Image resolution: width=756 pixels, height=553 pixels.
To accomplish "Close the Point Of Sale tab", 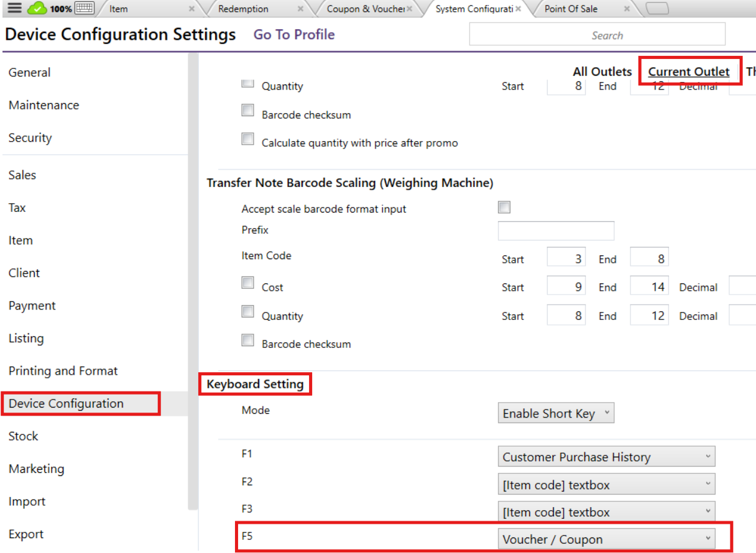I will coord(627,9).
